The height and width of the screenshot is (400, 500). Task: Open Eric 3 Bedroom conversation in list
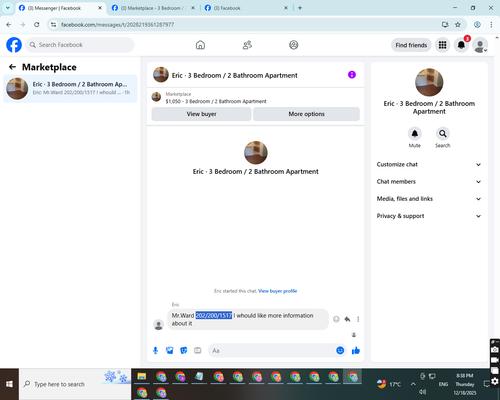[70, 88]
